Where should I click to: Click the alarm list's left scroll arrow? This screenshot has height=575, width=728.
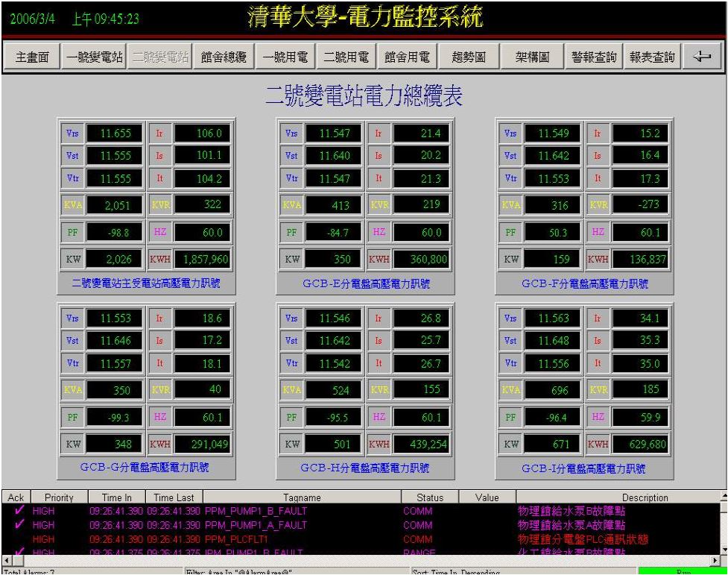pos(7,560)
